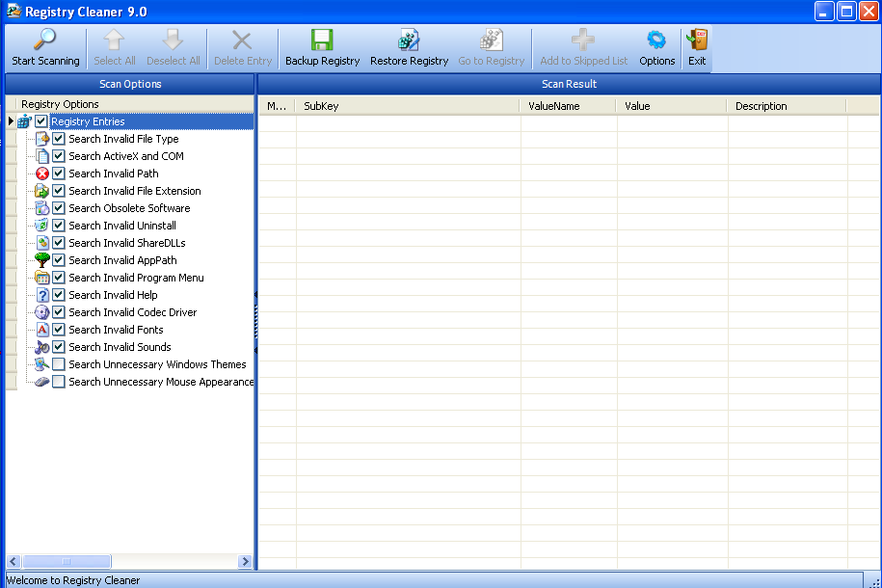Uncheck Search Obsolete Software checkbox
Viewport: 882px width, 588px height.
point(59,208)
